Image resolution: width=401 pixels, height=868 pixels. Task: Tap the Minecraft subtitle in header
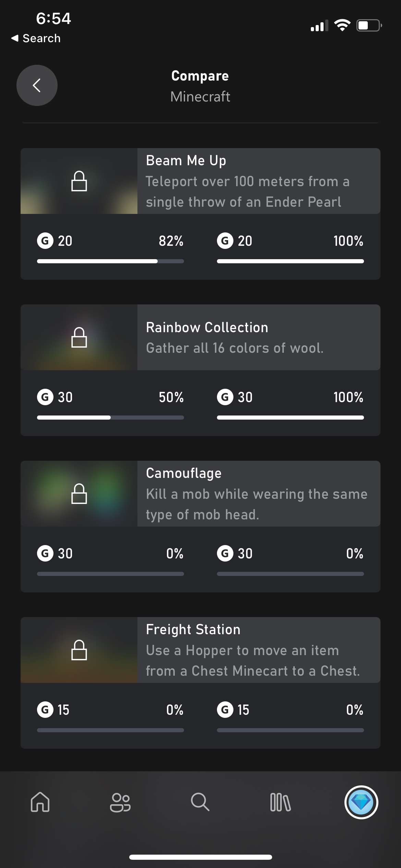[200, 97]
